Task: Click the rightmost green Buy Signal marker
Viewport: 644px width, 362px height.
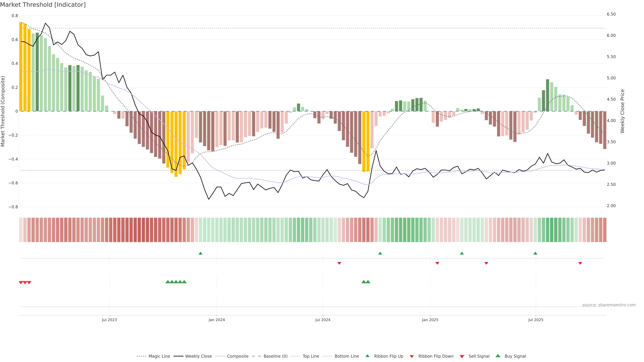Action: point(368,282)
